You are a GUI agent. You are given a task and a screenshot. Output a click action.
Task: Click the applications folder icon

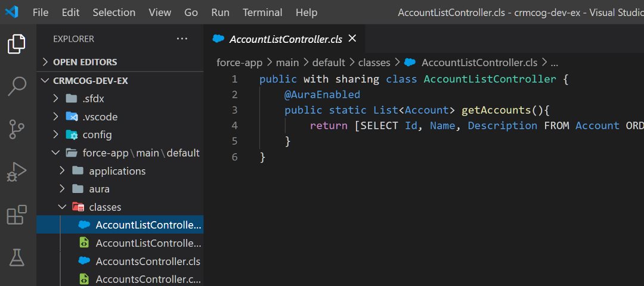click(78, 170)
